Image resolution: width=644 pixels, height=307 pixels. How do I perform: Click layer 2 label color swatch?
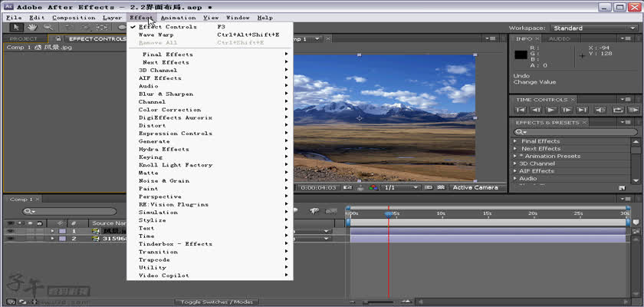click(x=62, y=239)
